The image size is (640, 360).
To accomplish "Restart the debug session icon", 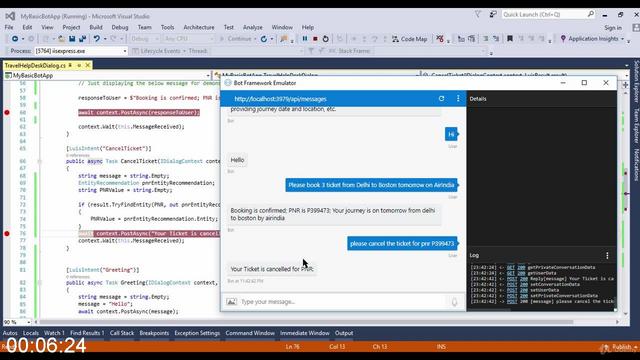I will [325, 39].
